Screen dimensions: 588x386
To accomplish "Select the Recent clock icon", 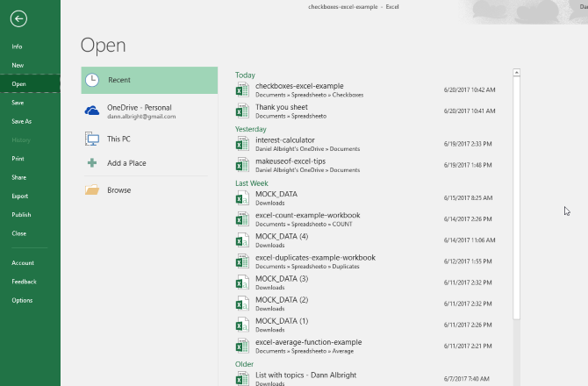I will (x=92, y=80).
